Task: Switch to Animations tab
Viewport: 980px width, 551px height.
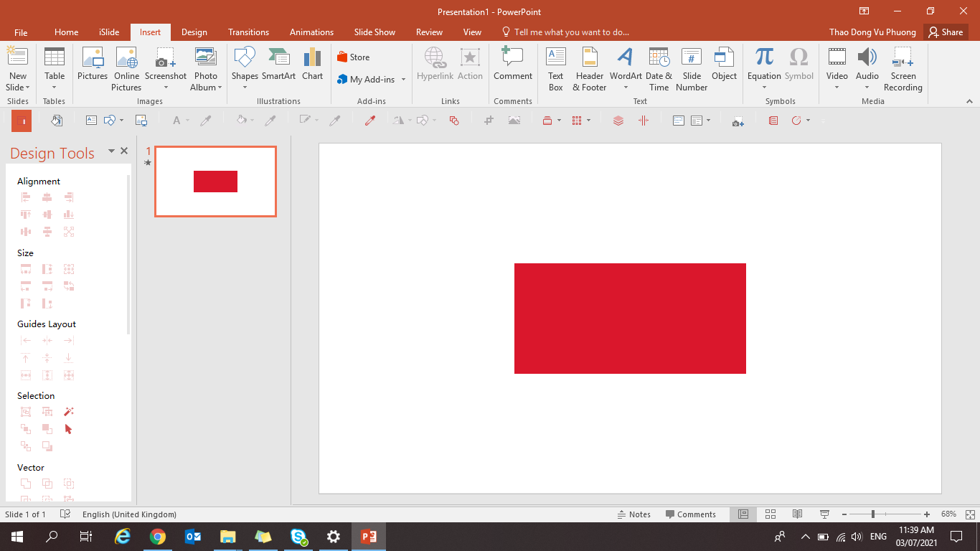Action: [x=311, y=32]
